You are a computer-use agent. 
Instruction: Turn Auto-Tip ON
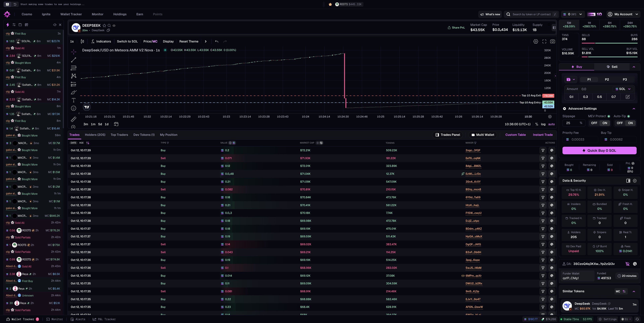coord(631,123)
